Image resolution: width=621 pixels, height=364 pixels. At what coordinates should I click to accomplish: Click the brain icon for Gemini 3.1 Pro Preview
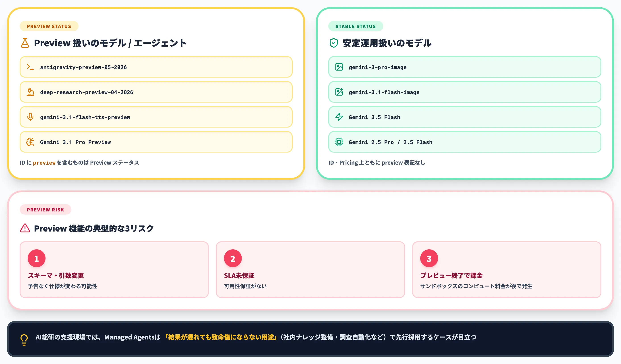click(30, 142)
